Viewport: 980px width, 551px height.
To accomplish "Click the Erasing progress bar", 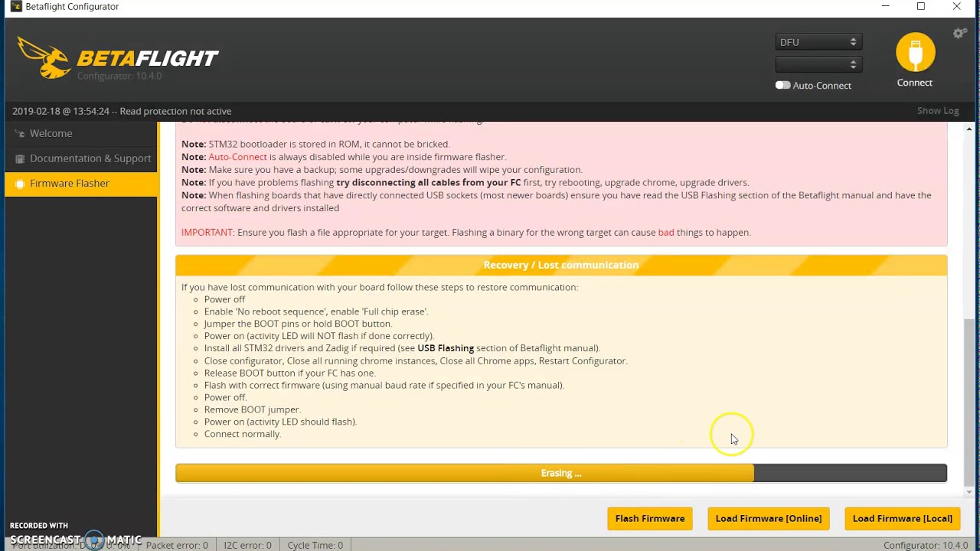I will coord(561,473).
